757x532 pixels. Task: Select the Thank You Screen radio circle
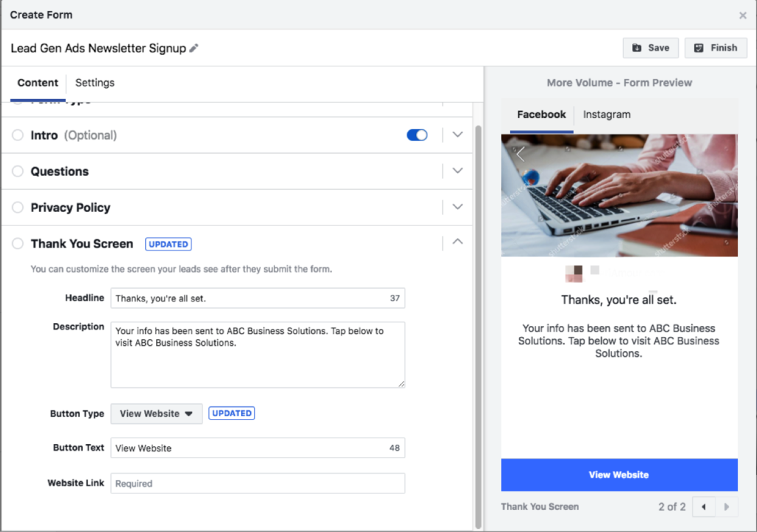[18, 244]
